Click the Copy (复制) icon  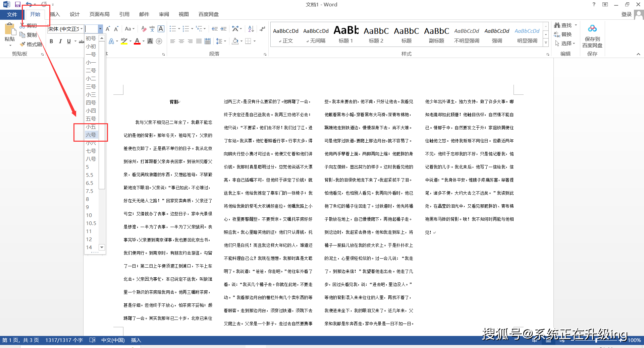pos(22,35)
